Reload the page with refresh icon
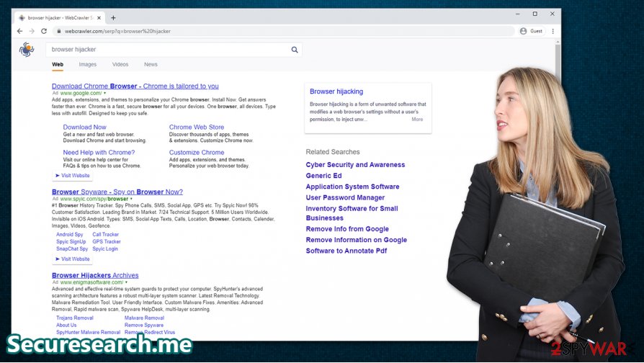644x363 pixels. coord(44,31)
